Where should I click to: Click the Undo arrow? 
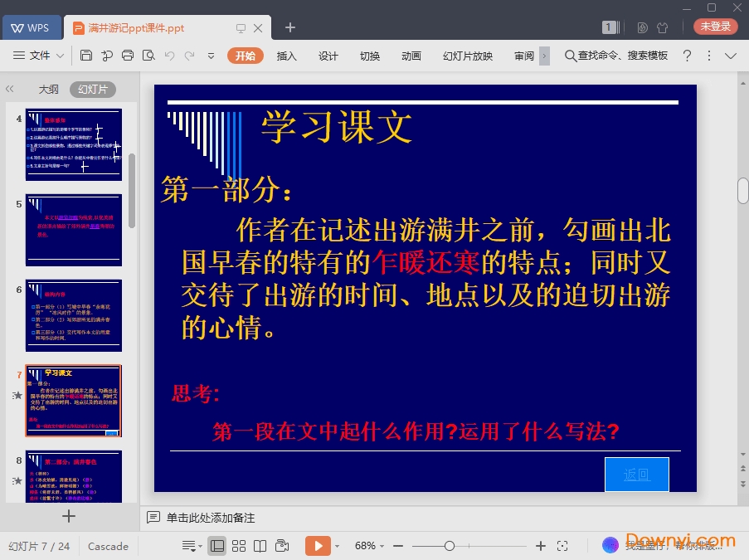[x=169, y=56]
